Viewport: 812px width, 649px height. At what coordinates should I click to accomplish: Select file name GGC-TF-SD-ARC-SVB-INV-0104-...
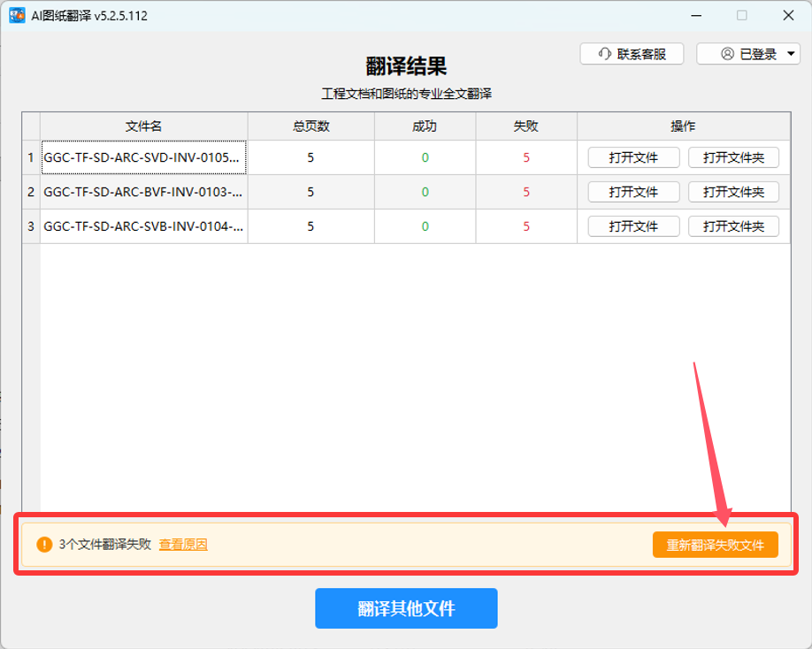(x=143, y=226)
